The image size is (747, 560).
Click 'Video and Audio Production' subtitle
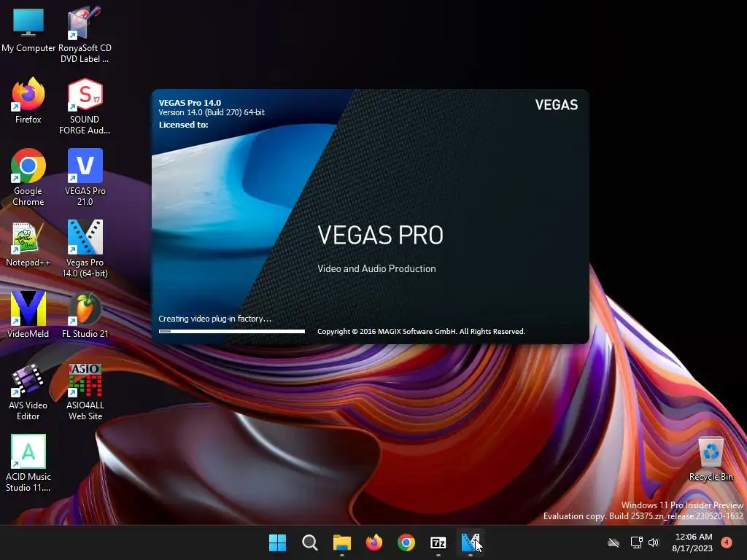[376, 268]
